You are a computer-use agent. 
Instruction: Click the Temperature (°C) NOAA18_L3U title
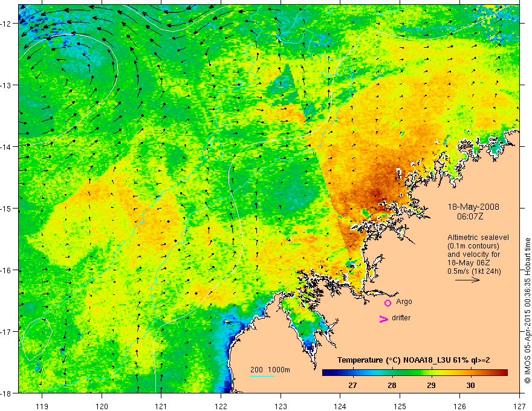coord(414,360)
